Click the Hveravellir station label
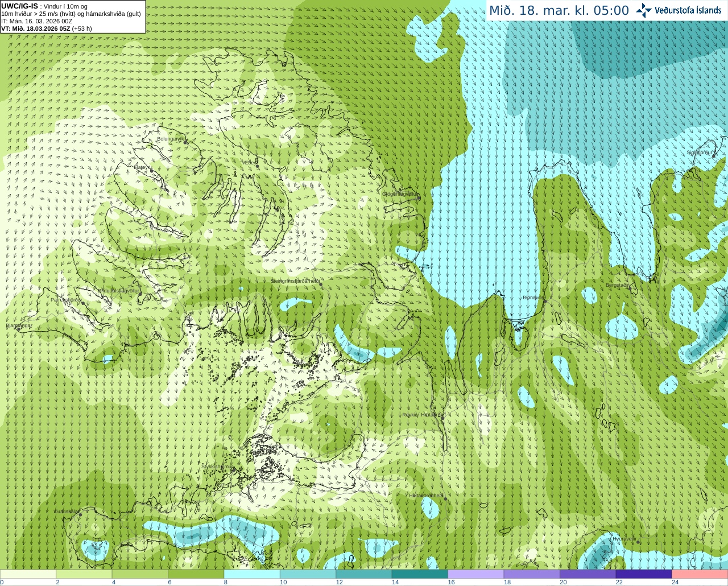This screenshot has height=586, width=728. click(x=624, y=539)
